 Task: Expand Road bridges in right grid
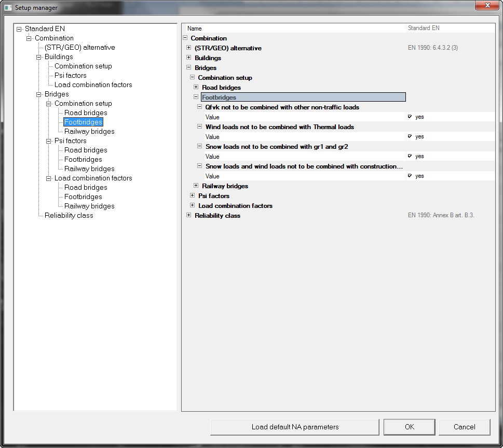pos(196,87)
